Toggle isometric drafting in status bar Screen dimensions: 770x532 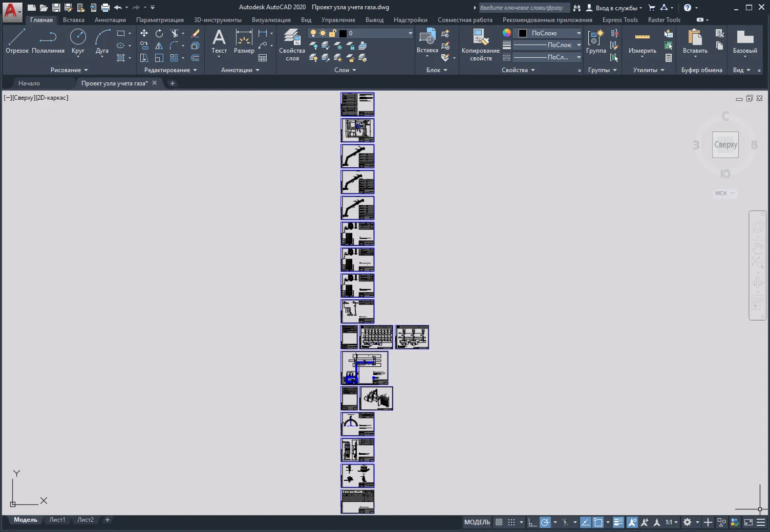point(565,522)
